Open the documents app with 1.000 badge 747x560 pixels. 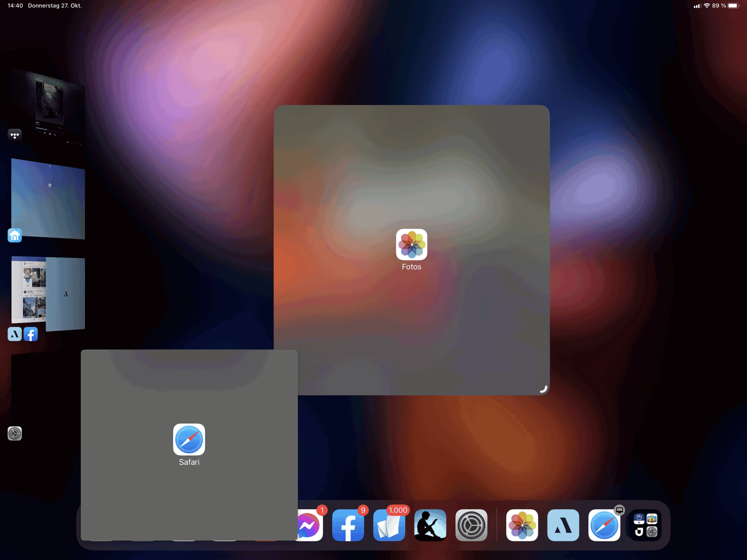click(x=389, y=525)
